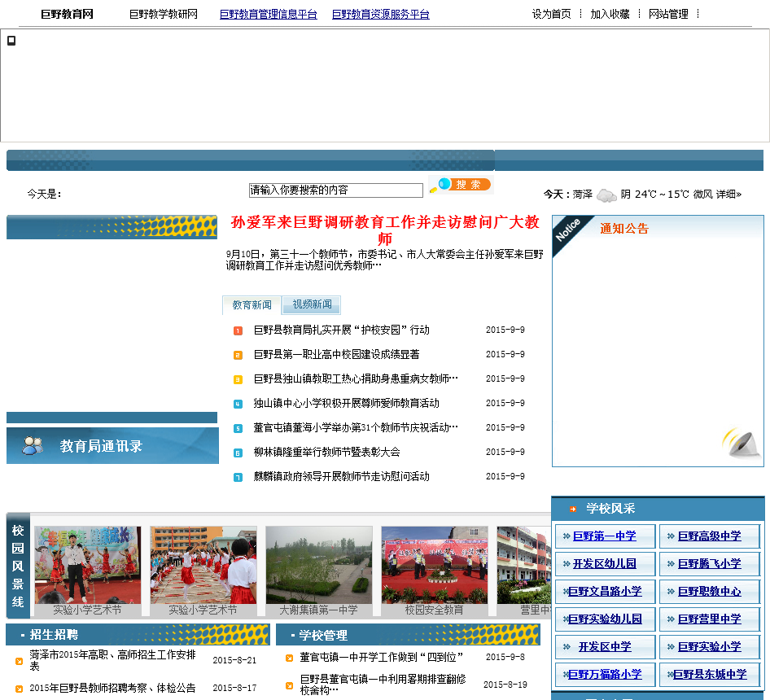The image size is (770, 700).
Task: Open school link 巨野腾飞小学
Action: click(709, 563)
